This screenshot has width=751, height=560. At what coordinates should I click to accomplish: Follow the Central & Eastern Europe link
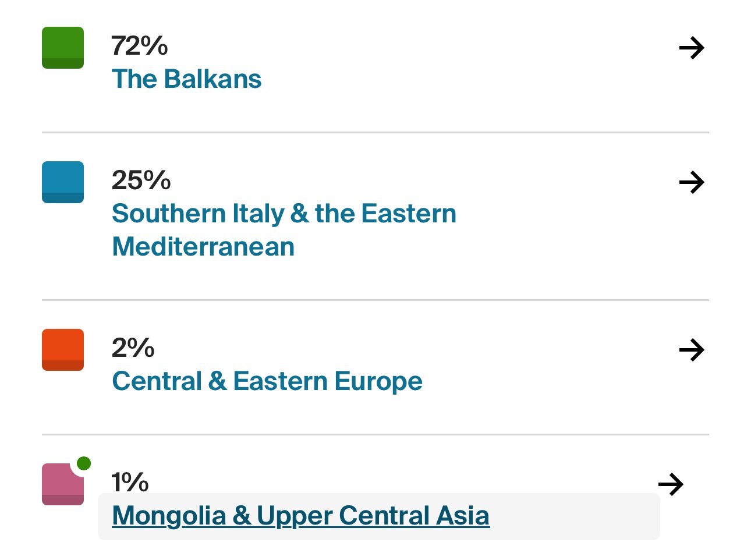pos(267,381)
